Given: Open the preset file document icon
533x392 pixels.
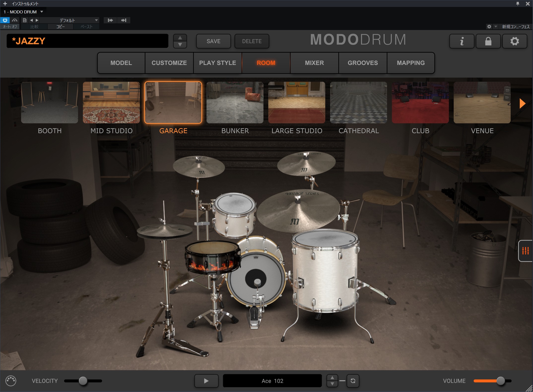Looking at the screenshot, I should tap(25, 20).
